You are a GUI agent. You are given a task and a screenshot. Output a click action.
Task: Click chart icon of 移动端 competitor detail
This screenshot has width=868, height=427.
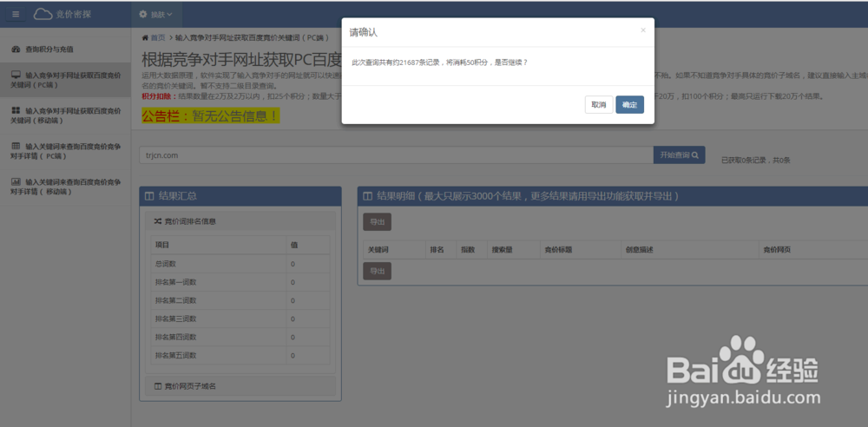(16, 181)
